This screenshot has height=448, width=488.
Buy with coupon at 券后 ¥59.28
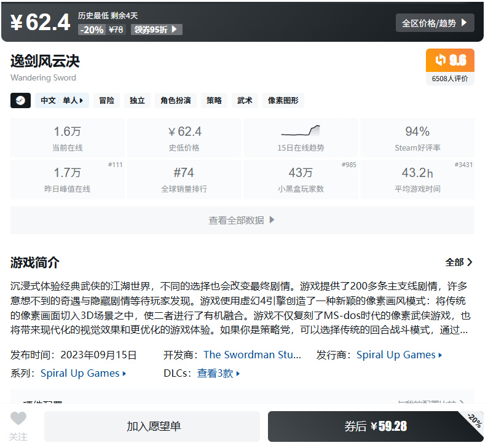point(376,426)
